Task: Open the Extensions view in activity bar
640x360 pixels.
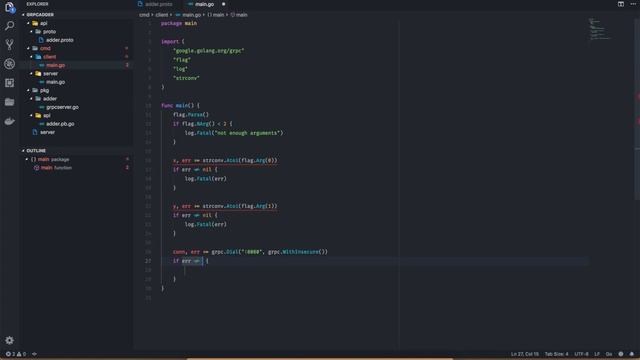Action: (x=9, y=83)
